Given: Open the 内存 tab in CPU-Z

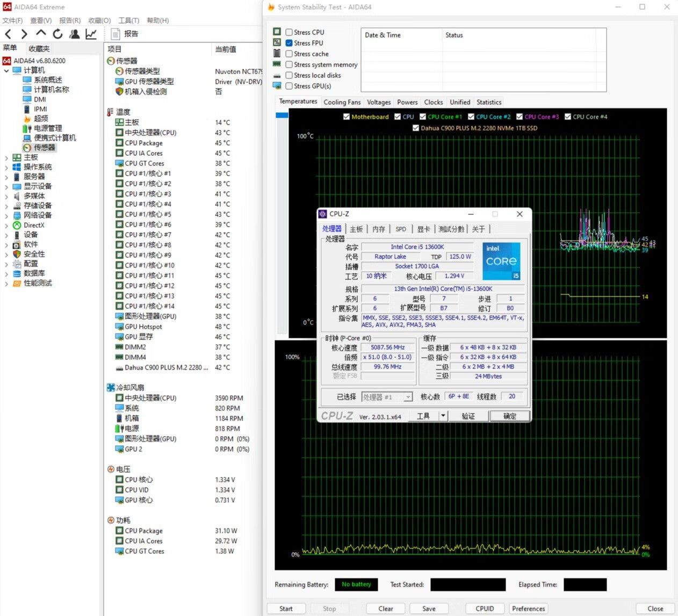Looking at the screenshot, I should click(x=379, y=229).
